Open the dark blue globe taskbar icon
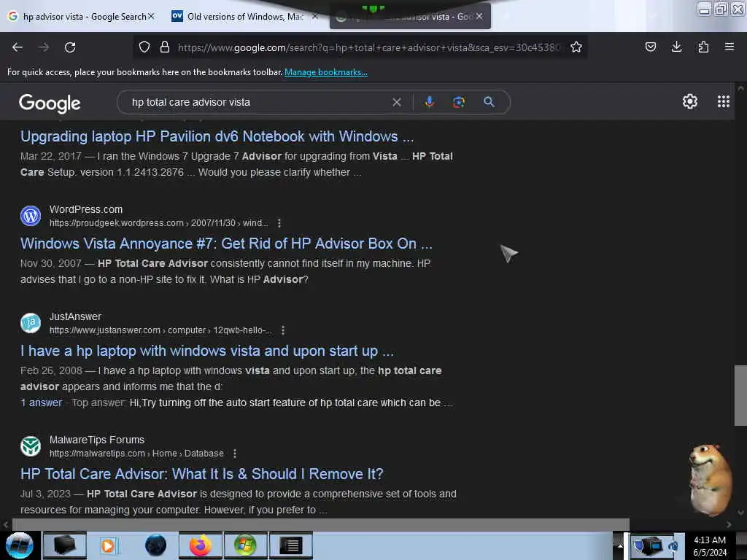Image resolution: width=747 pixels, height=560 pixels. pos(155,545)
